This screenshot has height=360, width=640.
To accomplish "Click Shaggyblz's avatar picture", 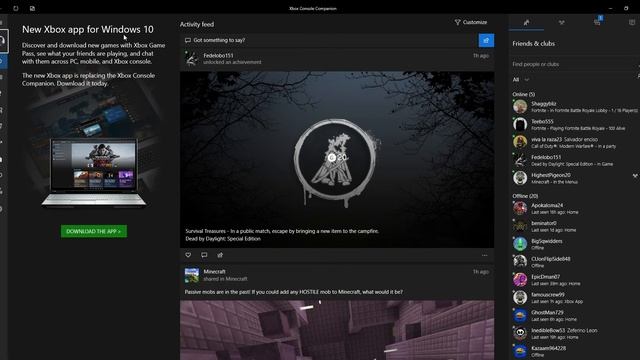I will pos(520,107).
